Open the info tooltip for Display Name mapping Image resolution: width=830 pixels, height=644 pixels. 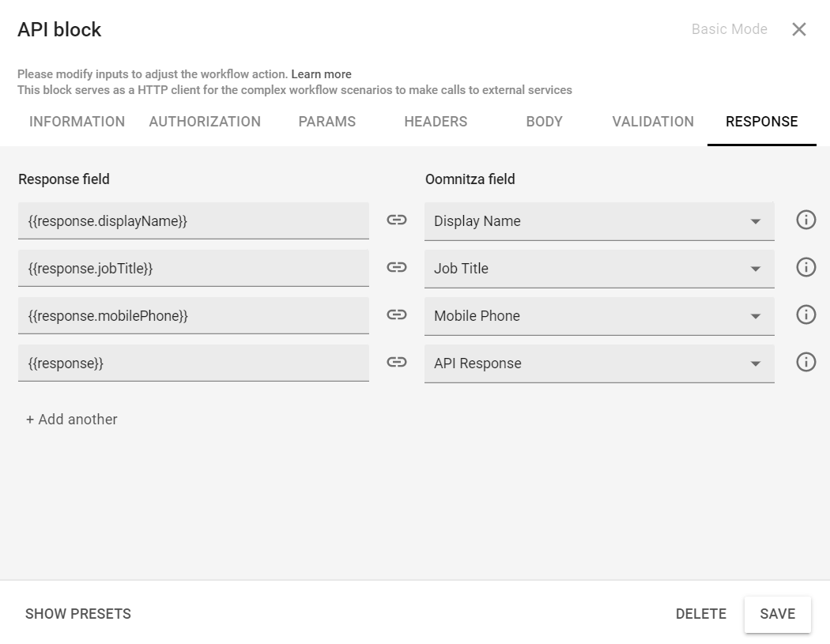(x=805, y=220)
